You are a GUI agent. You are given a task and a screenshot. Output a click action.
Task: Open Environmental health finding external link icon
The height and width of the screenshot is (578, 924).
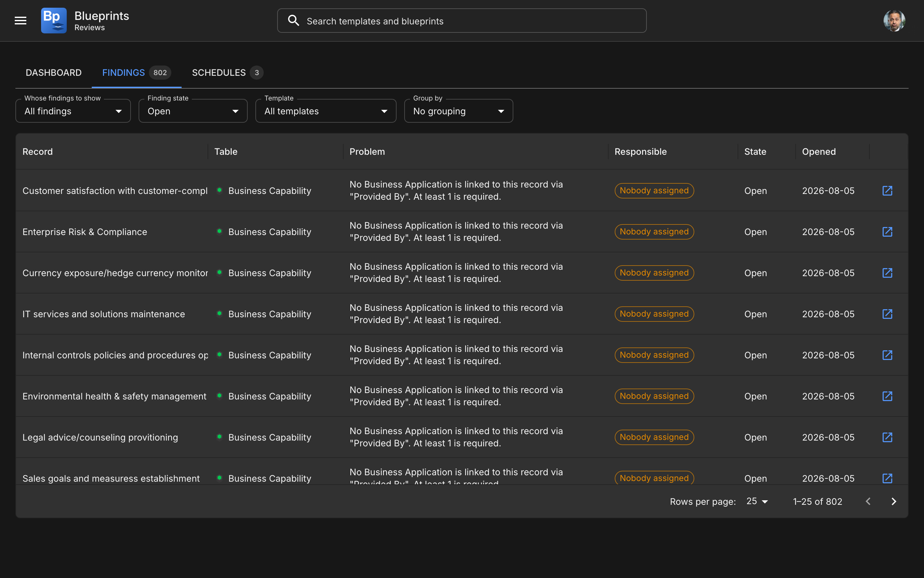tap(887, 396)
